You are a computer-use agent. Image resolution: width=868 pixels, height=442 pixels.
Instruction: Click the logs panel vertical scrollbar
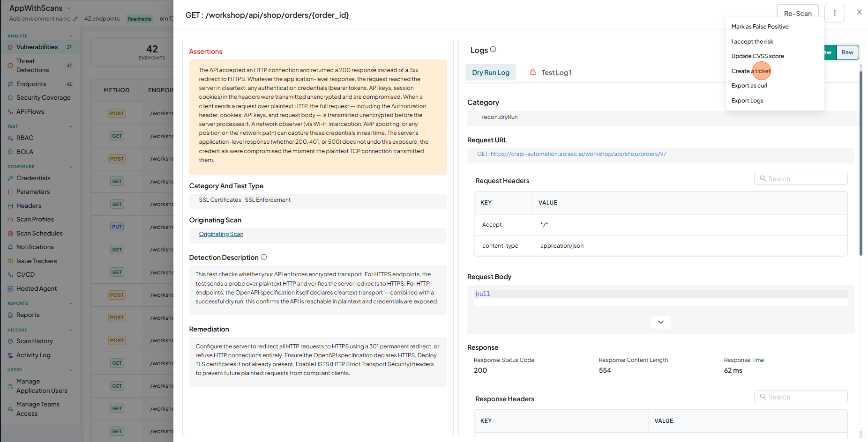(861, 164)
